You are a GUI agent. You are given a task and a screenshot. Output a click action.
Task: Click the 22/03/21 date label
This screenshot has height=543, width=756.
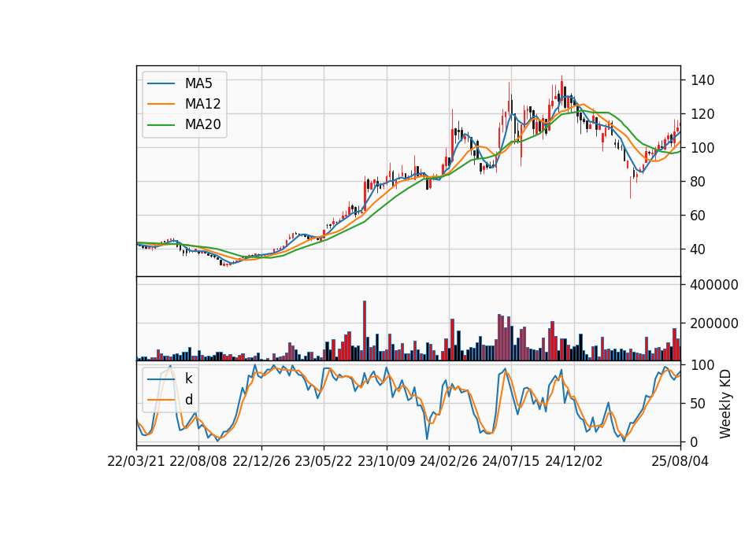(x=136, y=462)
